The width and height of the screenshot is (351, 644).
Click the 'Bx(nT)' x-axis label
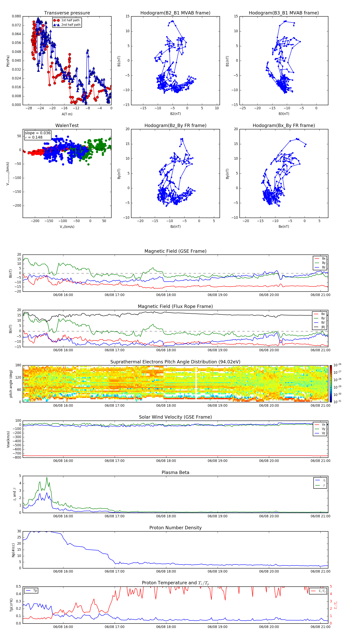coord(284,227)
